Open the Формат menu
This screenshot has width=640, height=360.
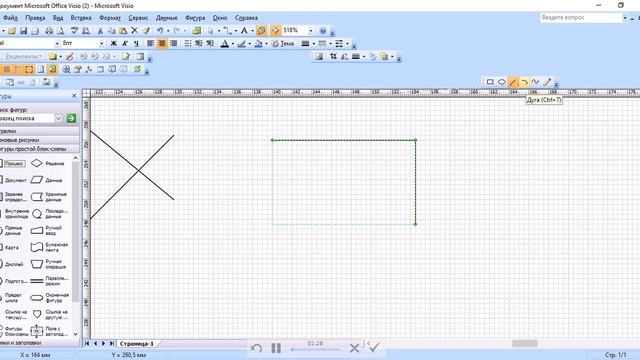click(110, 18)
